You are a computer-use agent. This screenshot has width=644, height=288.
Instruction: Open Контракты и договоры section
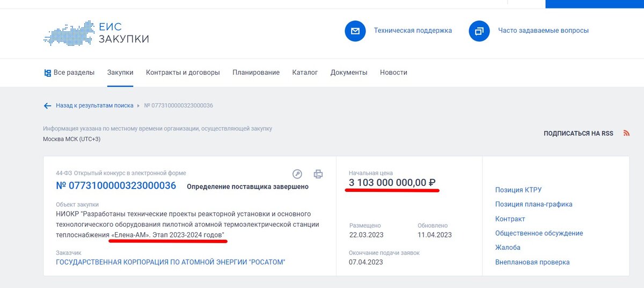click(183, 73)
